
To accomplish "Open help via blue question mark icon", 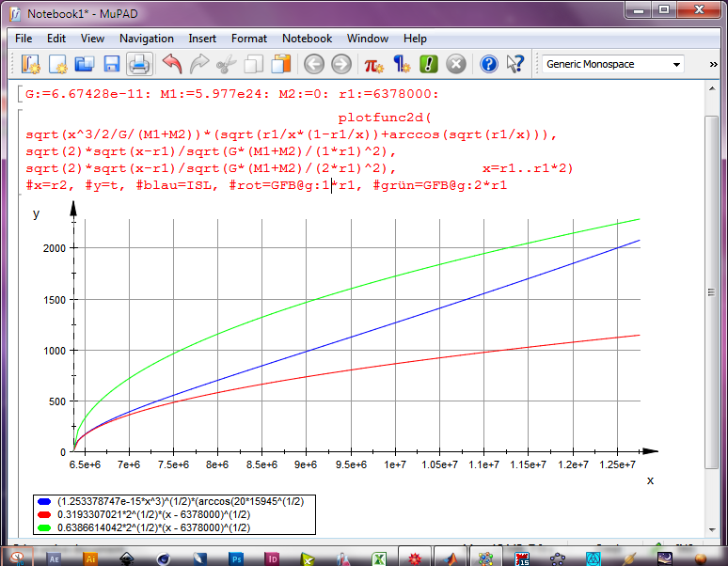I will (488, 64).
